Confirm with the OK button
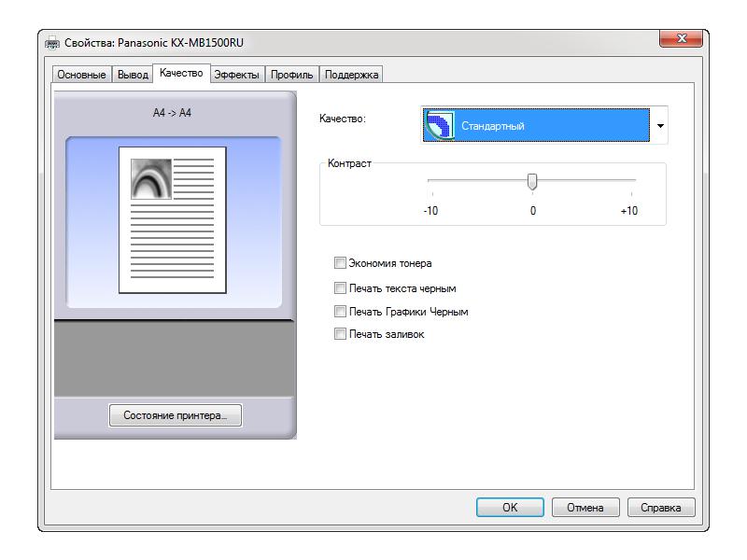Viewport: 747px width, 560px height. (510, 507)
